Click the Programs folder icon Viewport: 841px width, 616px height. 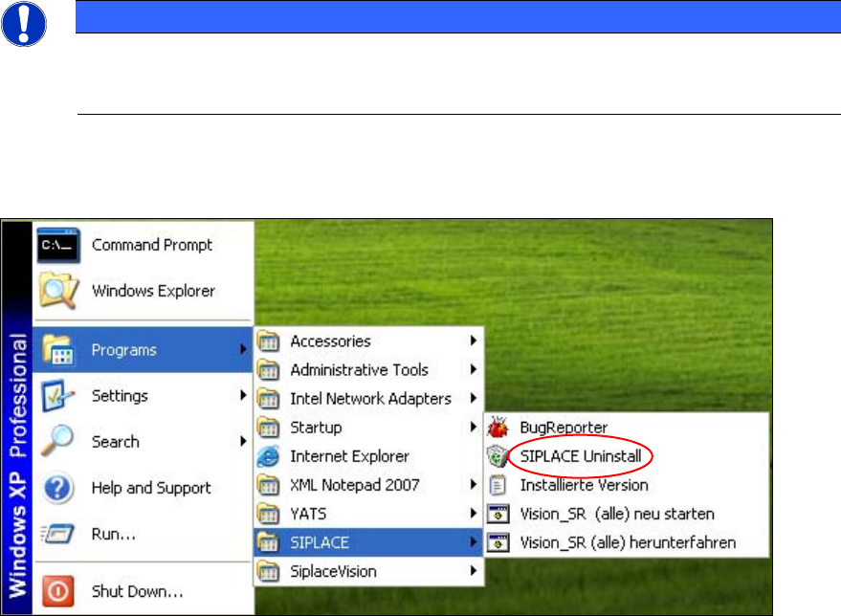point(58,350)
